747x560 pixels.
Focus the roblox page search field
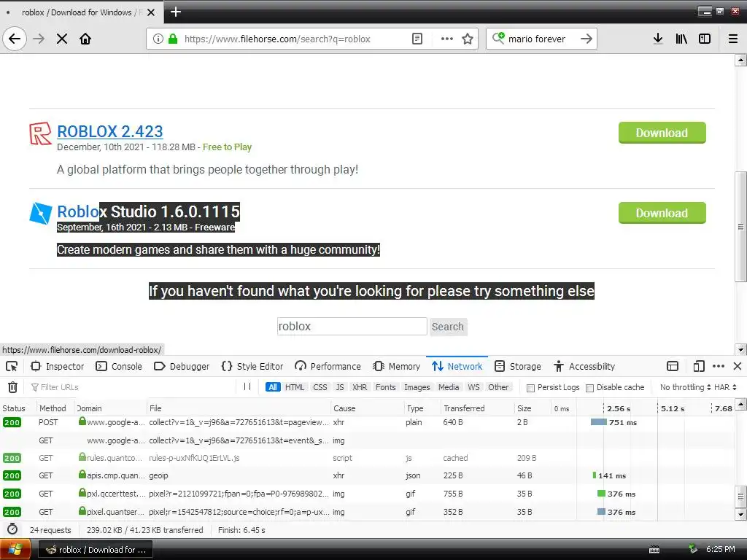352,326
